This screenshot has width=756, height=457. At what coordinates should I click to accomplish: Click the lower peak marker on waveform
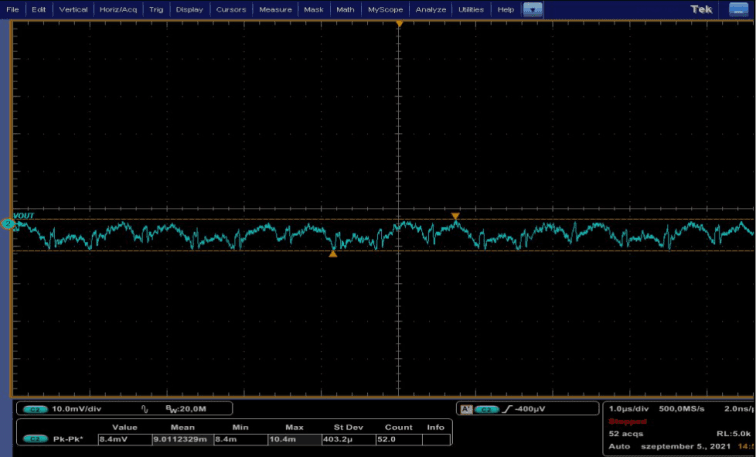(x=333, y=254)
